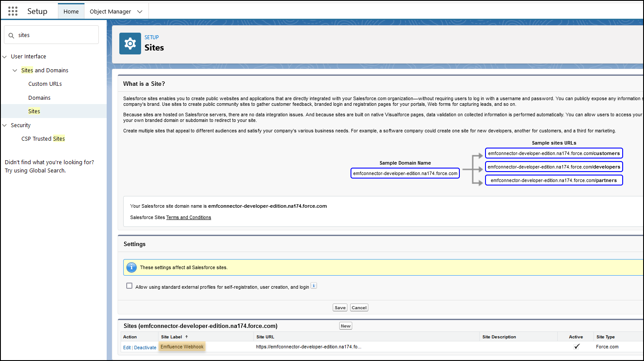Screen dimensions: 644x361
Task: Click the Force.com site type cell
Action: click(607, 347)
